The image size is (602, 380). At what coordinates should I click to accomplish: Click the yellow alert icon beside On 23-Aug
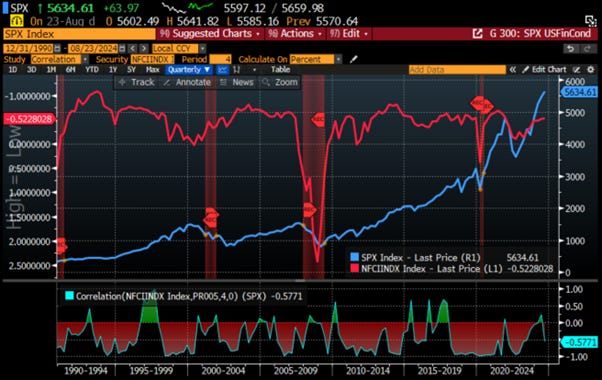coord(17,21)
